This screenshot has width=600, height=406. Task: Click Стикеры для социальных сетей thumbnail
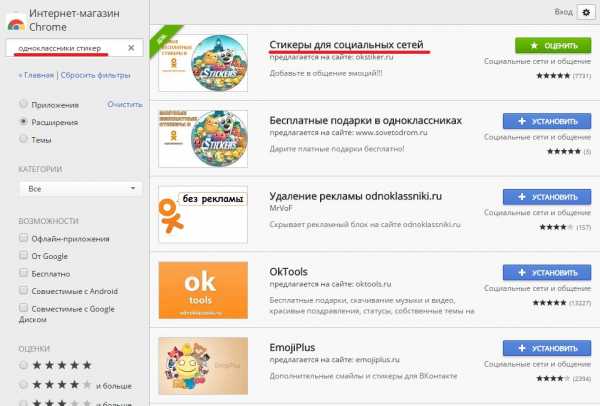pos(203,63)
